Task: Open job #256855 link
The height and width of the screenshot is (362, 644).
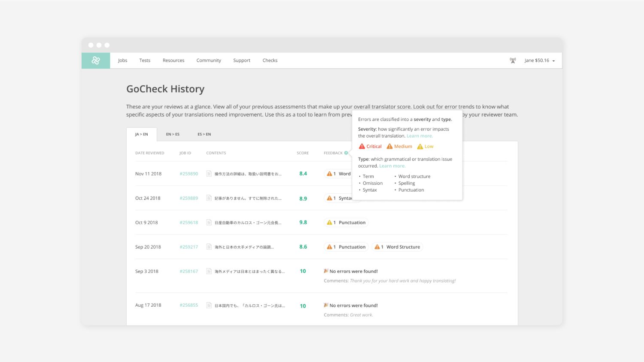Action: (x=189, y=305)
